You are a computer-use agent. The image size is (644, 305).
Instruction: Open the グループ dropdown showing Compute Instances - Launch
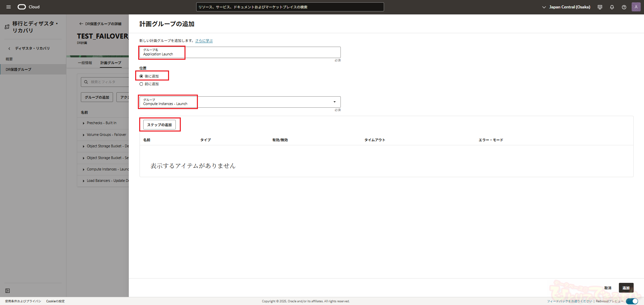coord(240,102)
